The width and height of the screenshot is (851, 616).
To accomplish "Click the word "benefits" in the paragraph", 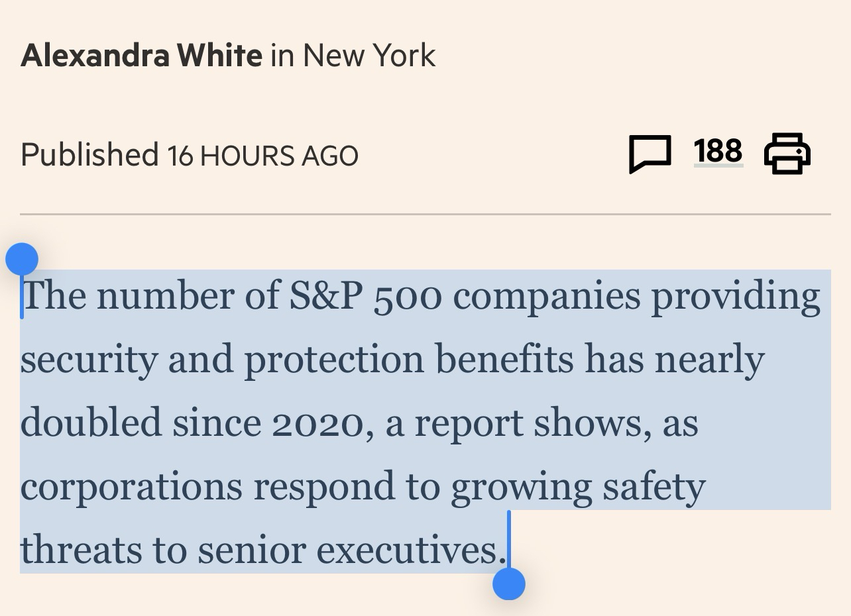I will [x=504, y=359].
